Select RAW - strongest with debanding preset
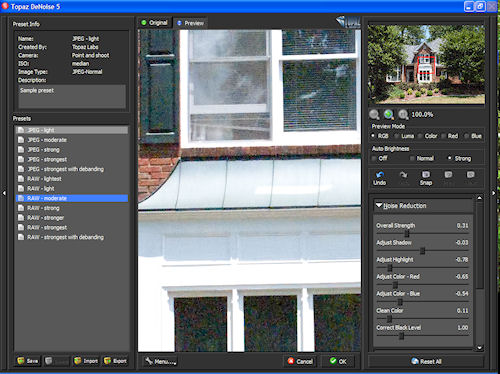 tap(72, 237)
